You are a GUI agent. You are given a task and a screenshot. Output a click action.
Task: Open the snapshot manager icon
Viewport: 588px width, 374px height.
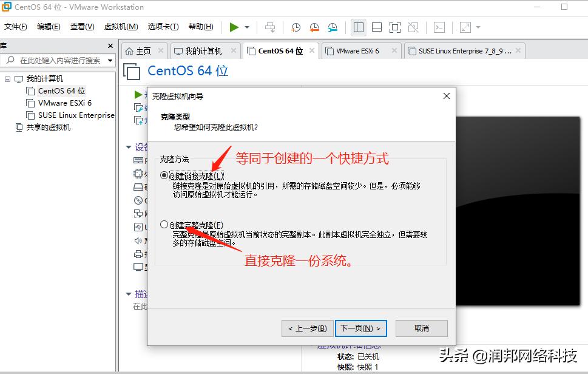(333, 27)
